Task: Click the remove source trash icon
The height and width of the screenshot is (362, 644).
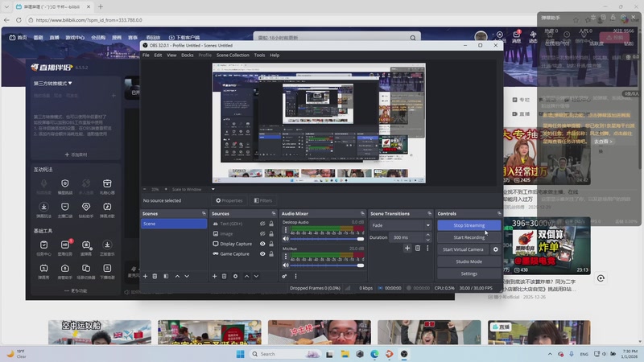Action: click(x=224, y=276)
